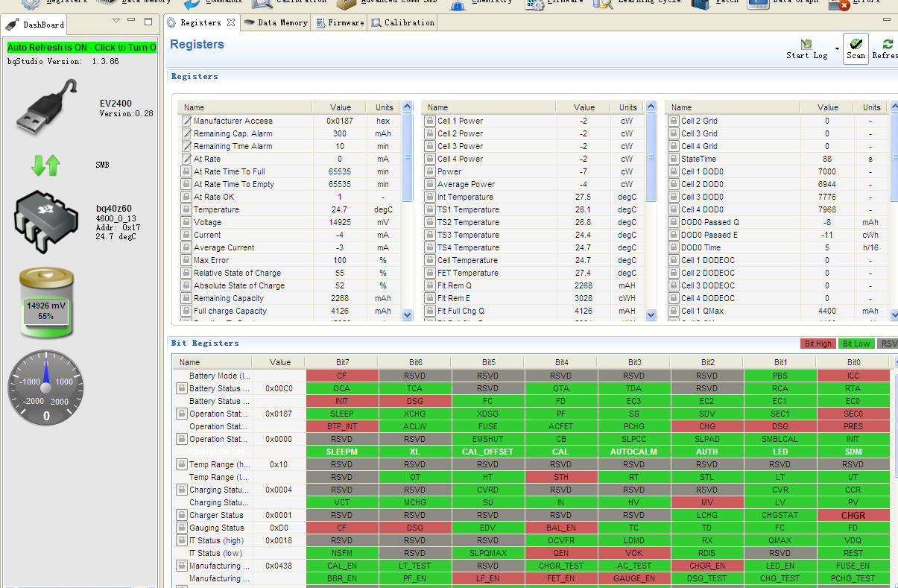Click the pencil icon beside At Rate
898x588 pixels.
(187, 159)
